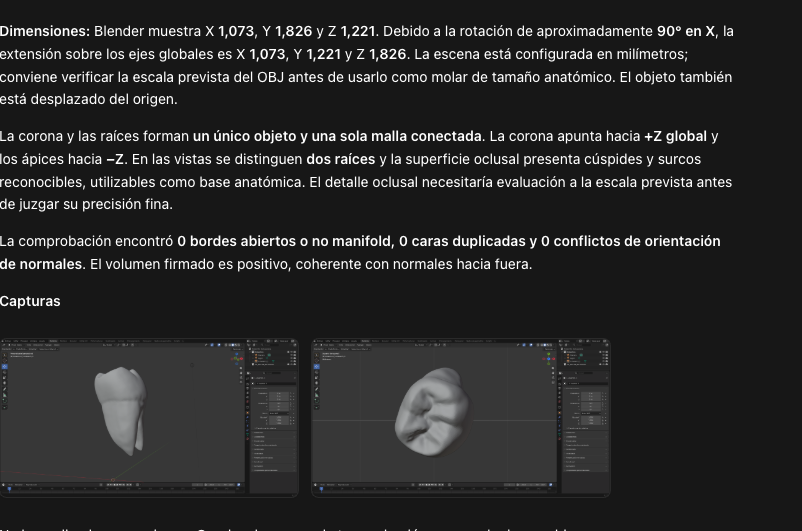
Task: Click the bold word "Dimensiones:"
Action: (x=45, y=31)
